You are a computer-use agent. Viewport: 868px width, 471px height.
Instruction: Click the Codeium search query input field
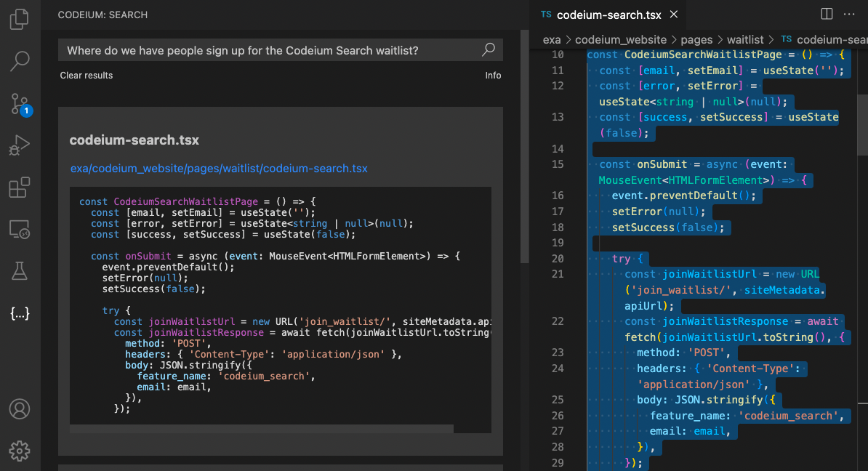click(269, 50)
